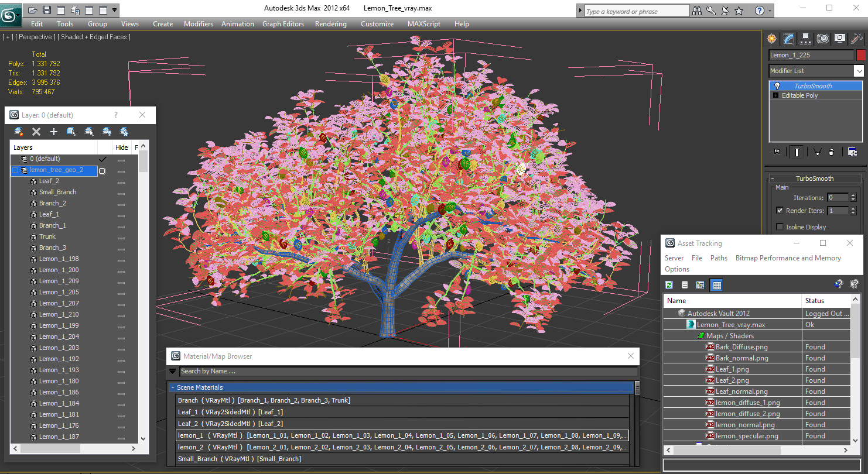
Task: Click Highlight Selected Objects' Layers icon
Action: 89,132
